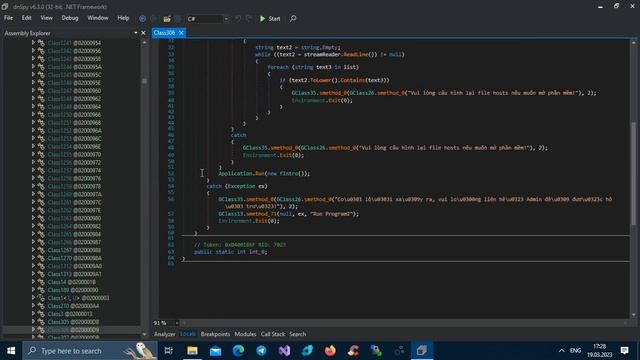The height and width of the screenshot is (360, 640).
Task: Click class icon beside Class14 row
Action: point(41,282)
